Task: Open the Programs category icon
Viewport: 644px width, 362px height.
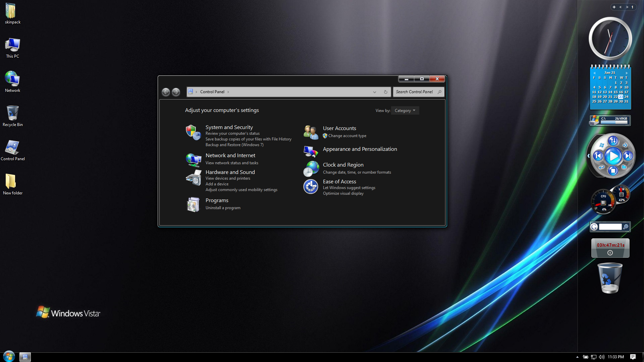Action: tap(193, 204)
